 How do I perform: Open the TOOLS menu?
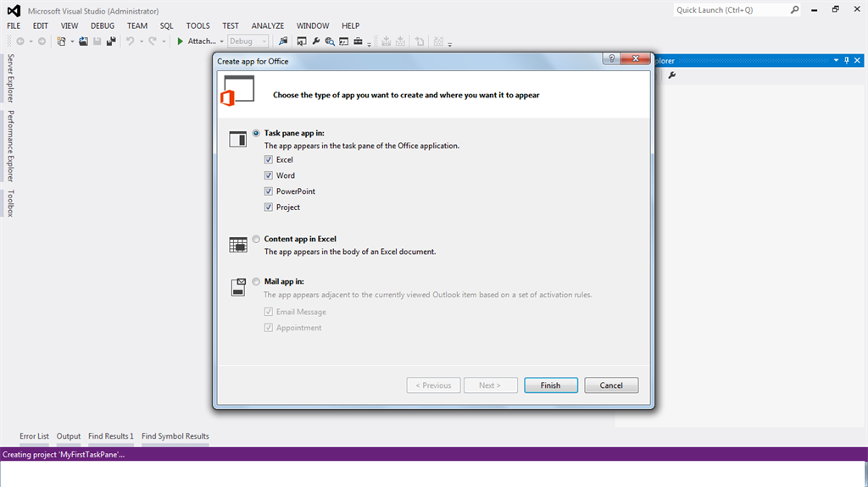click(x=198, y=26)
